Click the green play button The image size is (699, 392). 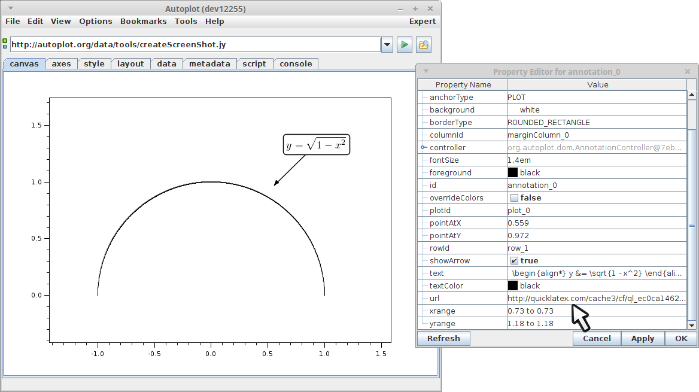pyautogui.click(x=404, y=45)
